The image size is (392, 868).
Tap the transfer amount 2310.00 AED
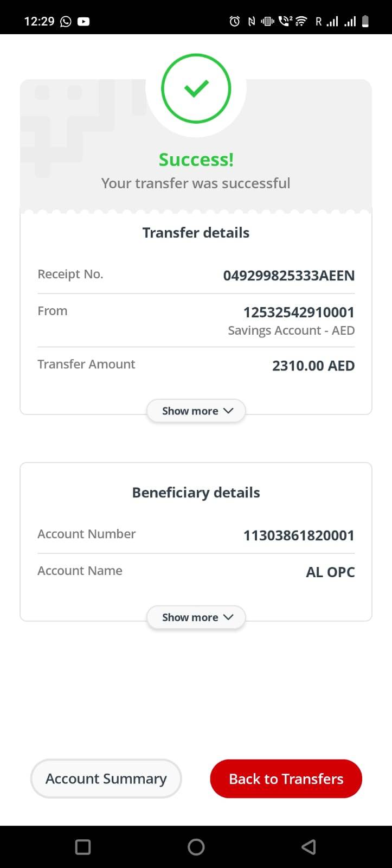[x=313, y=366]
